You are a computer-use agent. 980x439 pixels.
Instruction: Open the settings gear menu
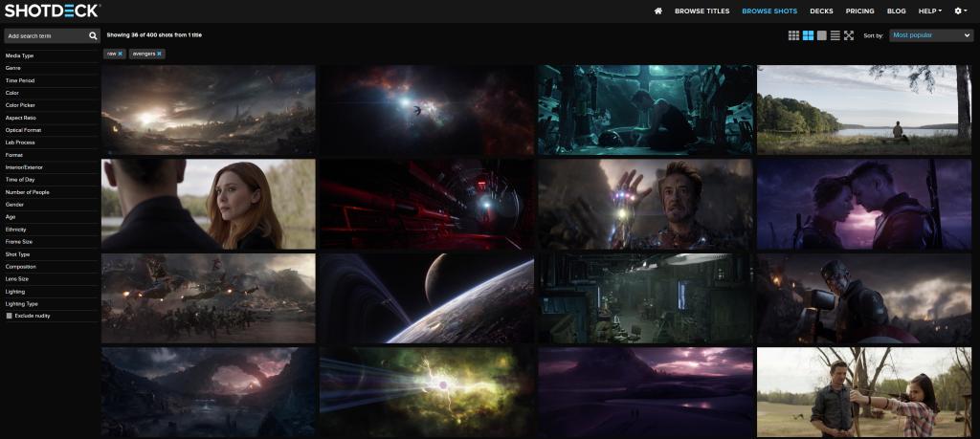(x=961, y=11)
